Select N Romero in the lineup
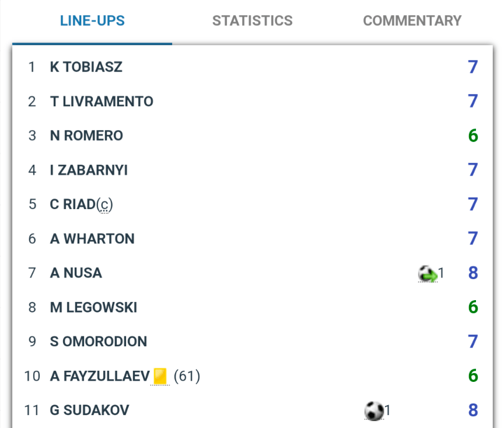Image resolution: width=504 pixels, height=428 pixels. point(86,136)
